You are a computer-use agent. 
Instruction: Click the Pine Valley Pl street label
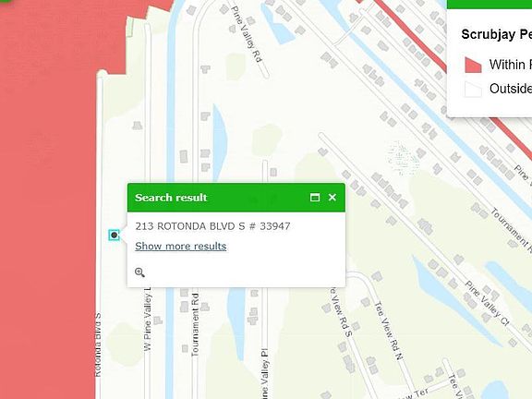264,373
